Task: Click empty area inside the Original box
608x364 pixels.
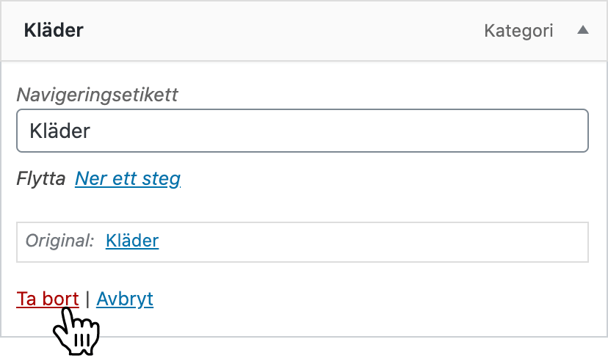Action: tap(367, 241)
